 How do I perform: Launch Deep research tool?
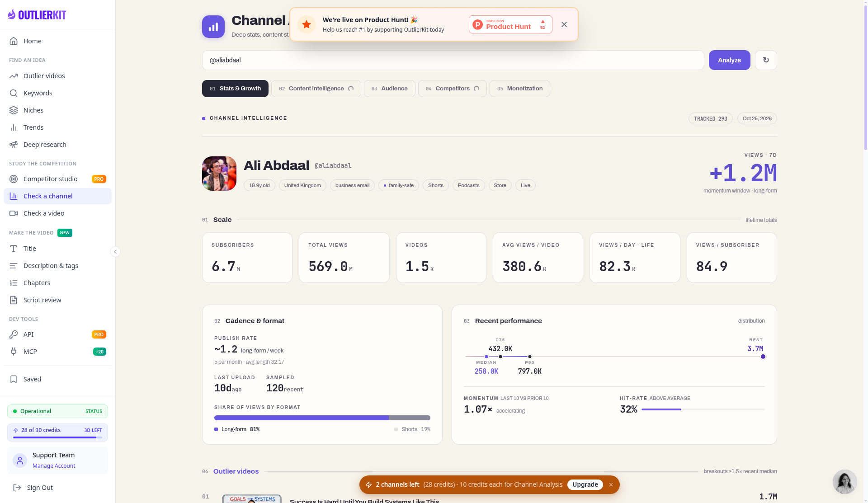[x=57, y=145]
